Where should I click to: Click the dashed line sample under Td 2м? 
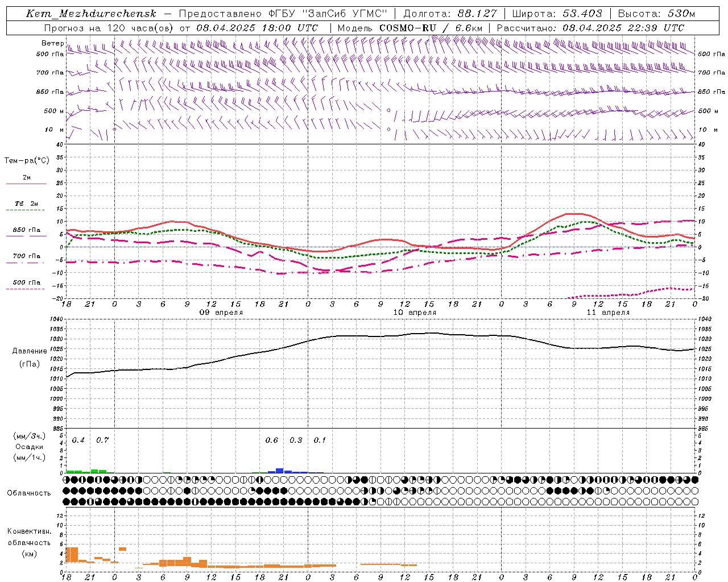pyautogui.click(x=26, y=210)
